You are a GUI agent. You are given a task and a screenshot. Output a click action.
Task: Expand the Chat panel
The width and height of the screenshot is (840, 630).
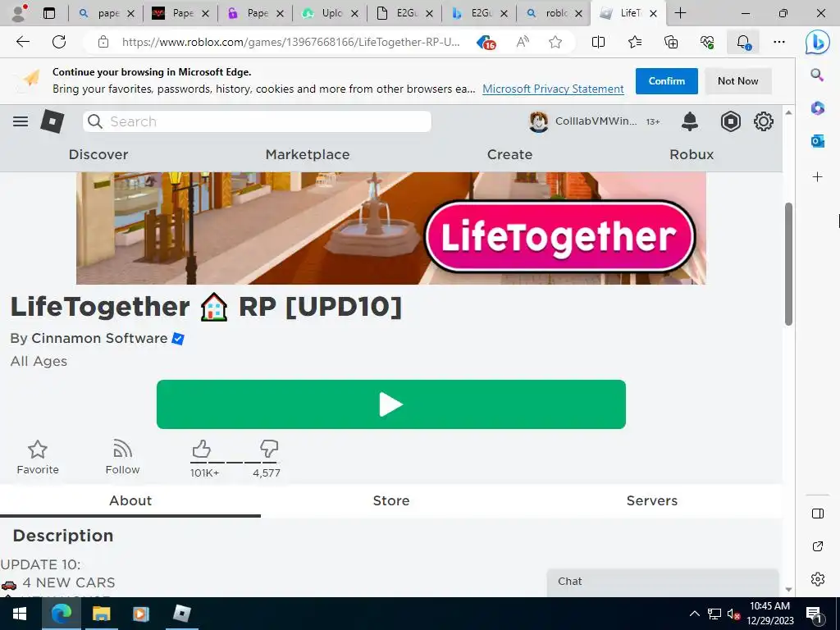[663, 583]
